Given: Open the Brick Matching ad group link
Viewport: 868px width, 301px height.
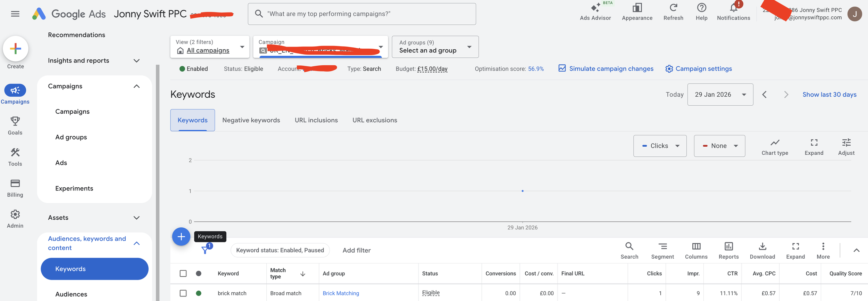Looking at the screenshot, I should click(x=341, y=293).
